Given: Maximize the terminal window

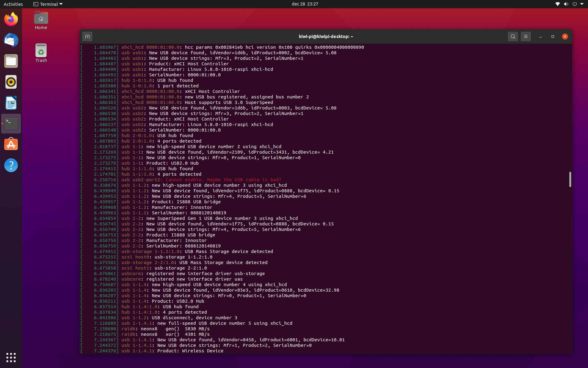Looking at the screenshot, I should tap(552, 36).
